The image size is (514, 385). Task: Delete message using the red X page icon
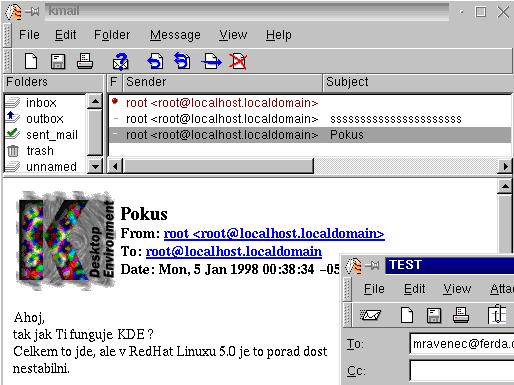click(238, 62)
